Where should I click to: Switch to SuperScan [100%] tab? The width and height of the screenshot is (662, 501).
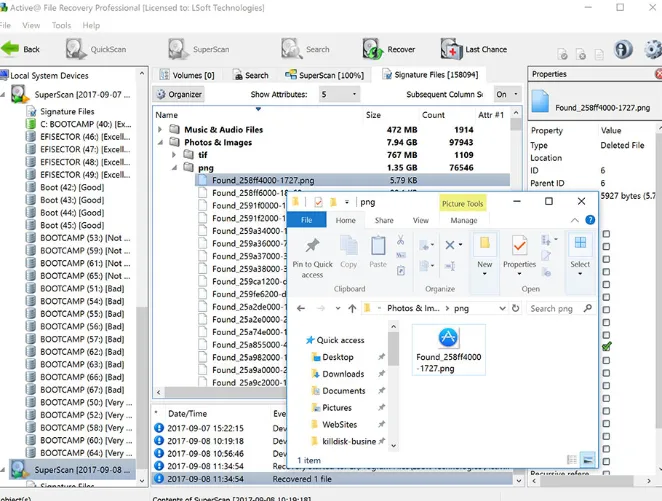324,75
